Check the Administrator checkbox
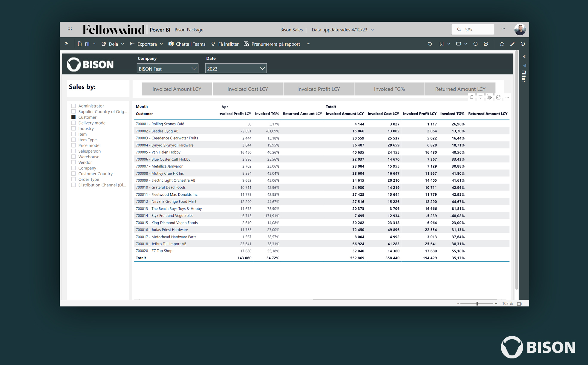This screenshot has width=588, height=365. tap(73, 106)
